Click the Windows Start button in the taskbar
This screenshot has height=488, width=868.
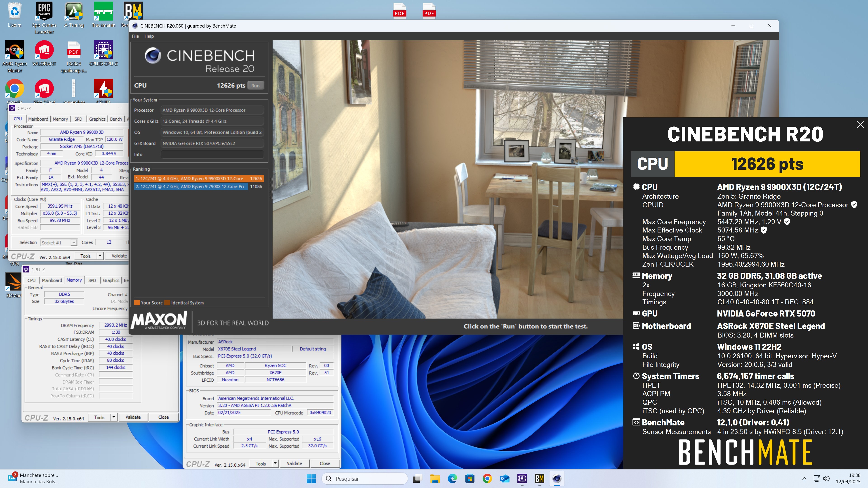[311, 478]
